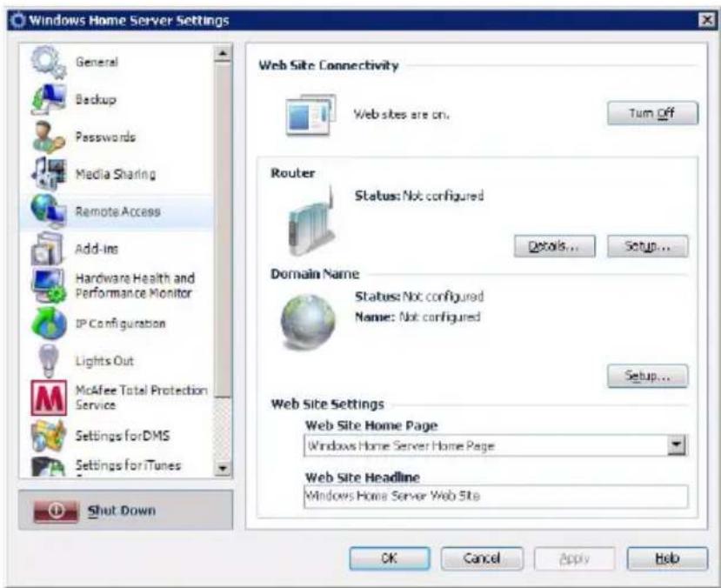This screenshot has height=588, width=721.
Task: Click the 'Web Site Connectivity' heading
Action: [328, 65]
